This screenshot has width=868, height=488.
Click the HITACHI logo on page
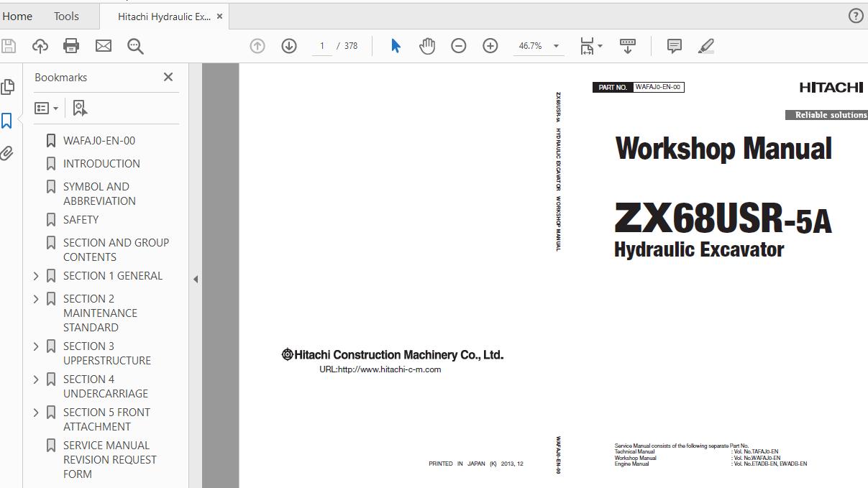(x=831, y=88)
